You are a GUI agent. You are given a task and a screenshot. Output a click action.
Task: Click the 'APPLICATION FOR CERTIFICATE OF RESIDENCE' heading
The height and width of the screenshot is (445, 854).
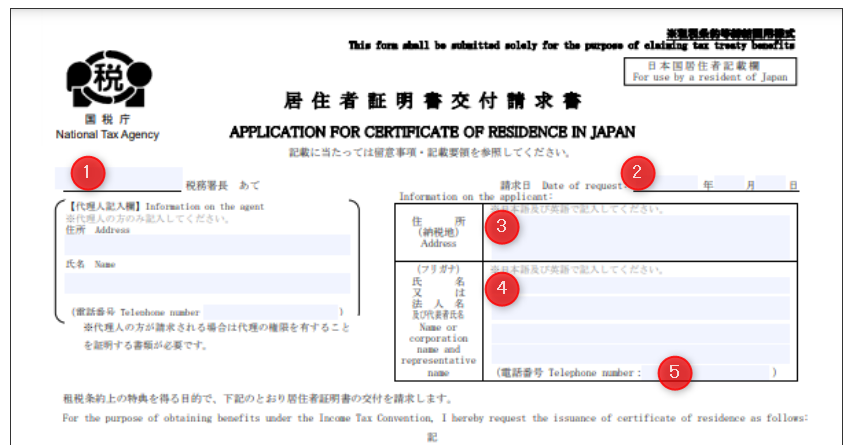tap(432, 132)
